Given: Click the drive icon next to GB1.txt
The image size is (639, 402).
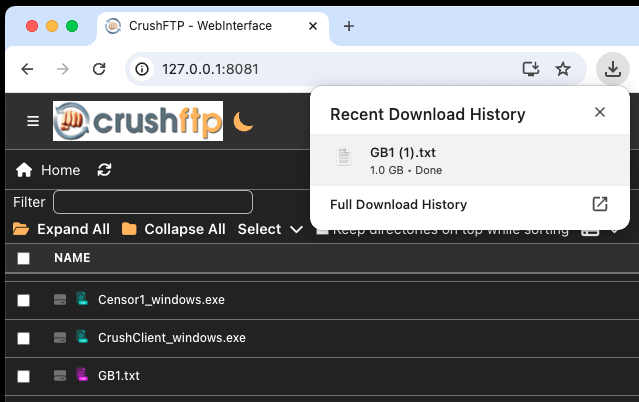Looking at the screenshot, I should pyautogui.click(x=60, y=375).
